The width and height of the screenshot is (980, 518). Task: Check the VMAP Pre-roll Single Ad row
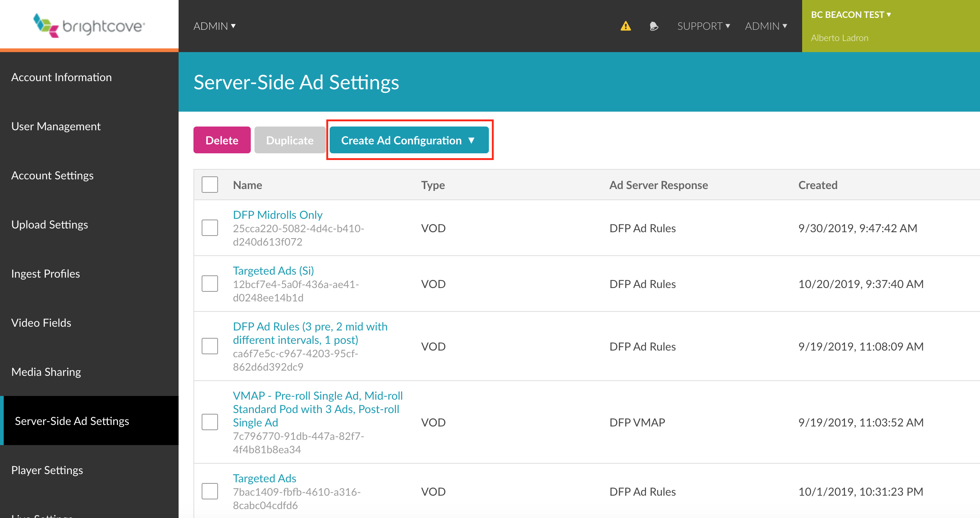[x=209, y=422]
